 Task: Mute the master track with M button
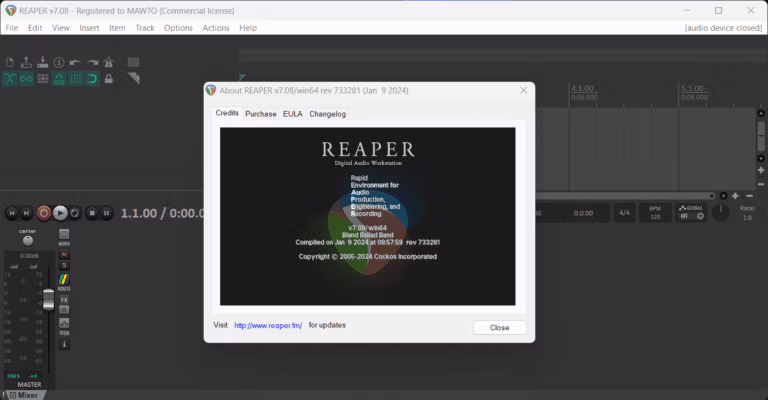64,254
